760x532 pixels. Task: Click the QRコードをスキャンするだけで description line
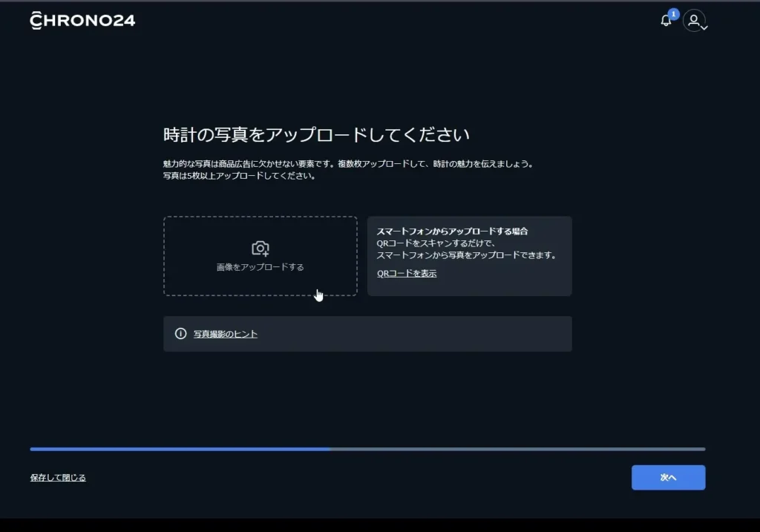tap(436, 243)
